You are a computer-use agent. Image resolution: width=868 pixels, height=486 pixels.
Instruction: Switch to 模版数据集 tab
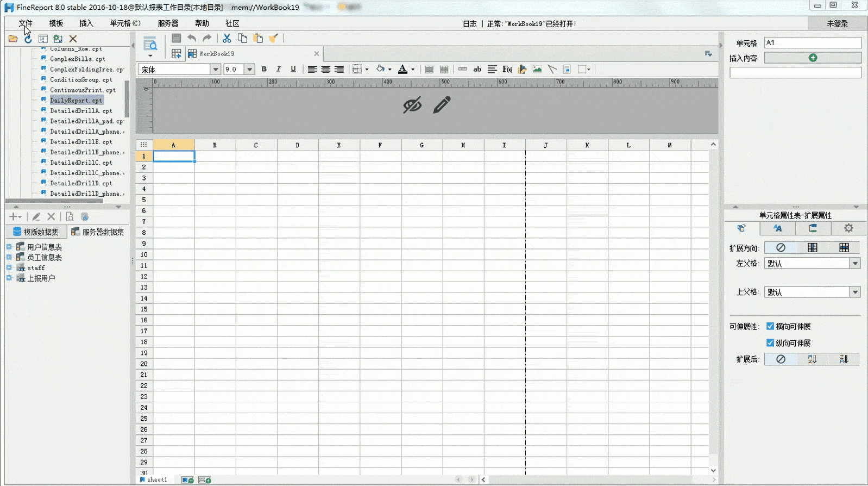point(36,232)
